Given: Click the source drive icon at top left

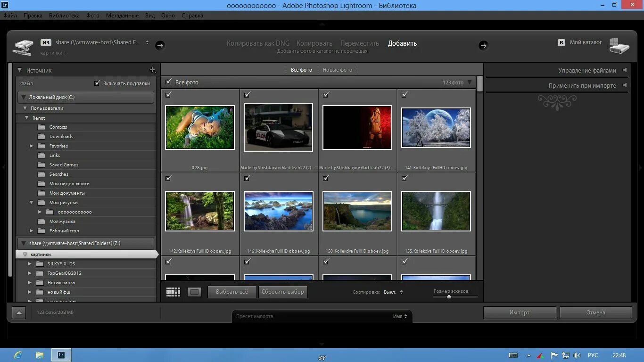Looking at the screenshot, I should tap(23, 46).
